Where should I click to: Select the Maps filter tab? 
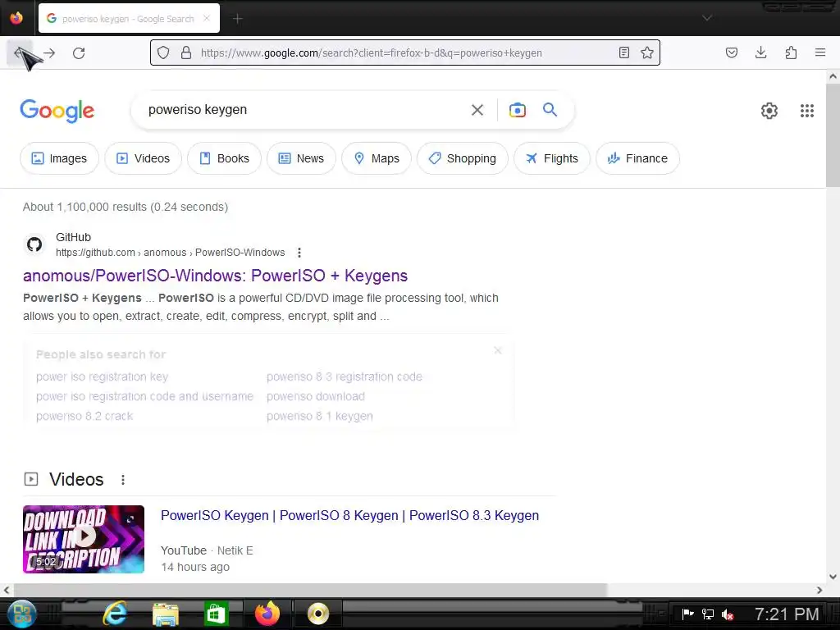(x=377, y=158)
